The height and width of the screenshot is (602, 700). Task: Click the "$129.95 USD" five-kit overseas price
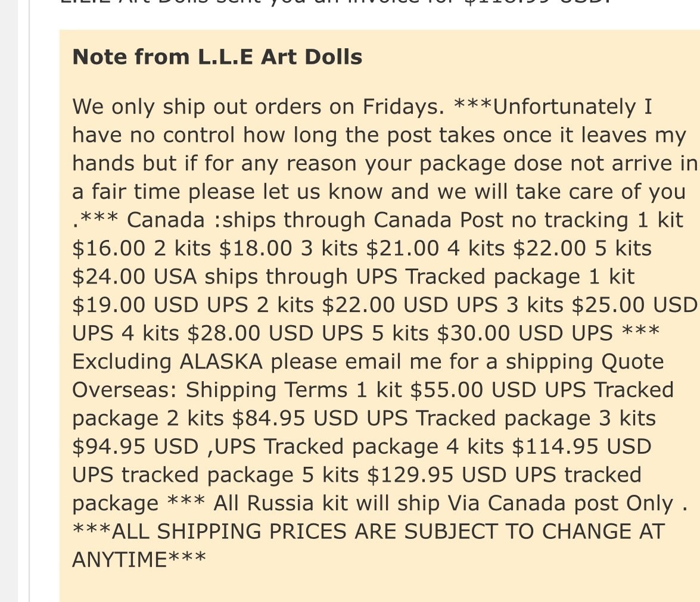(x=436, y=475)
